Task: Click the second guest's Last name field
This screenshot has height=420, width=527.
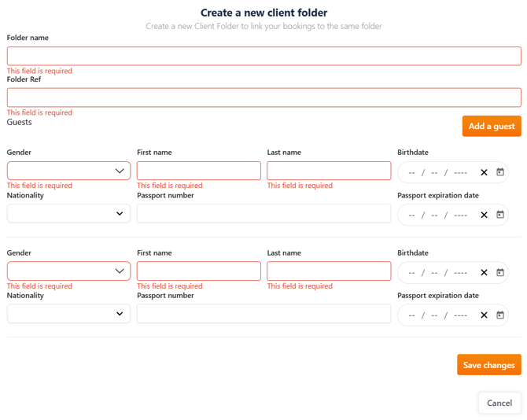Action: [x=329, y=271]
